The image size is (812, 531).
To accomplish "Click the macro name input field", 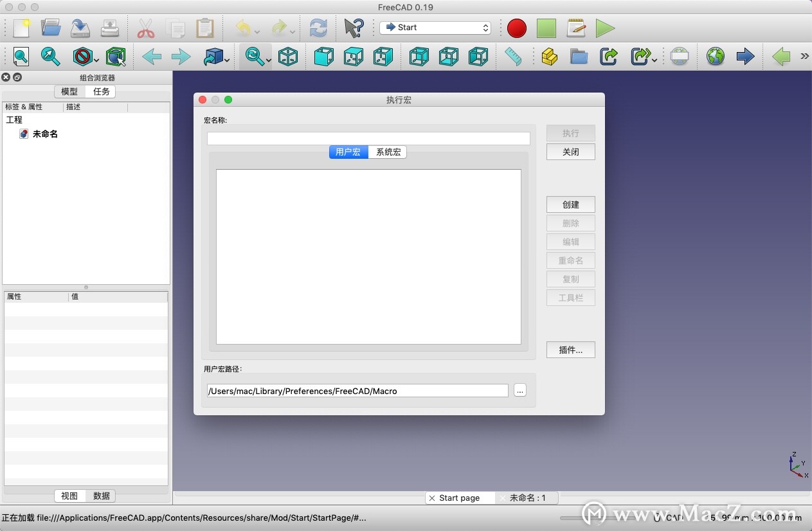I will (368, 138).
